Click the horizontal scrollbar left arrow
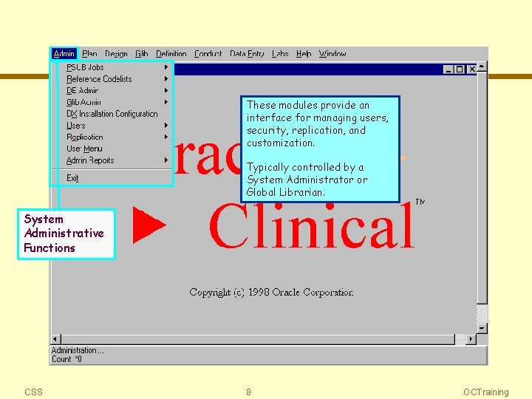 [55, 338]
